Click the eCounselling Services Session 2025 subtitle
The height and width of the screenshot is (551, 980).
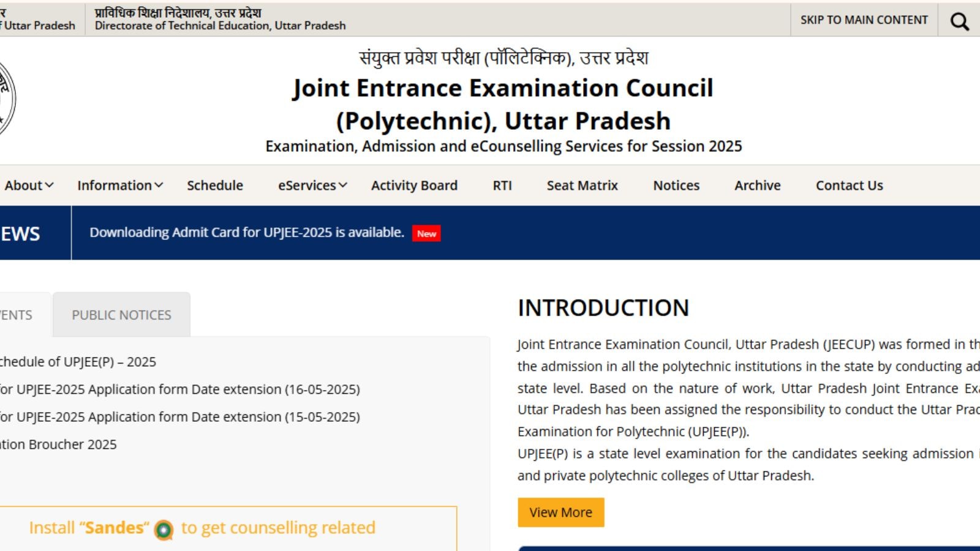(503, 146)
